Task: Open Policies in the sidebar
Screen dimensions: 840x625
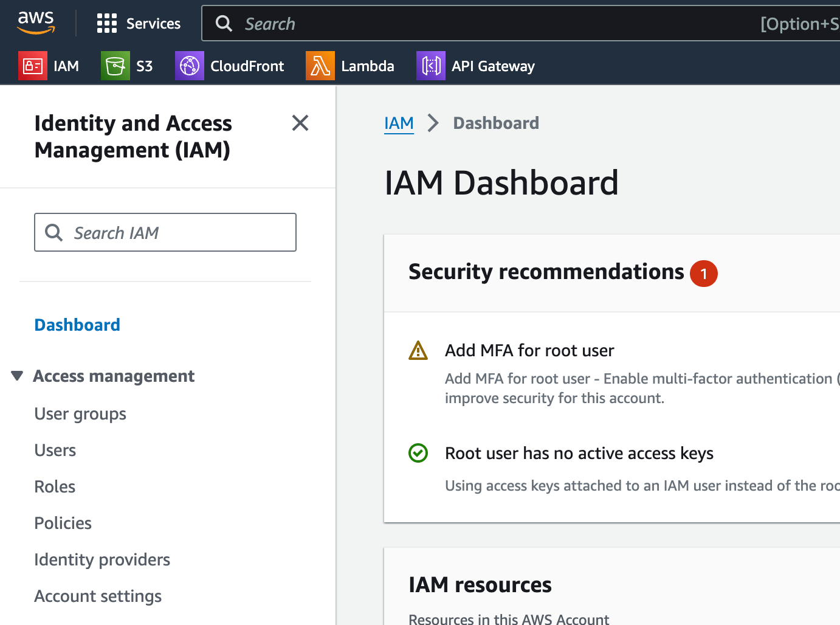Action: 63,523
